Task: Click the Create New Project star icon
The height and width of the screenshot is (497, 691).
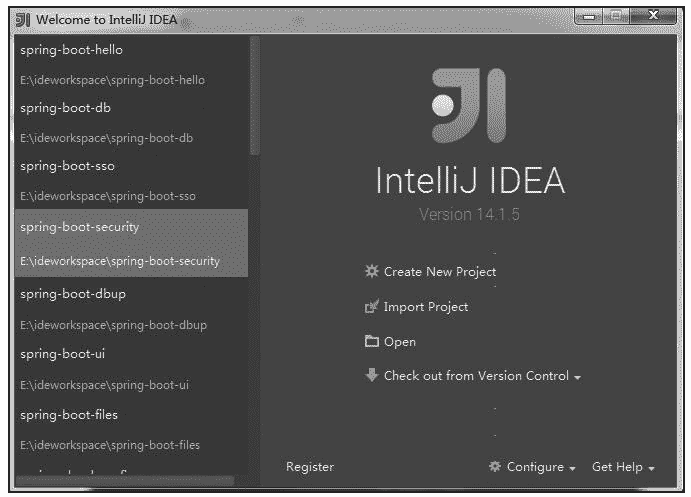Action: pyautogui.click(x=372, y=271)
